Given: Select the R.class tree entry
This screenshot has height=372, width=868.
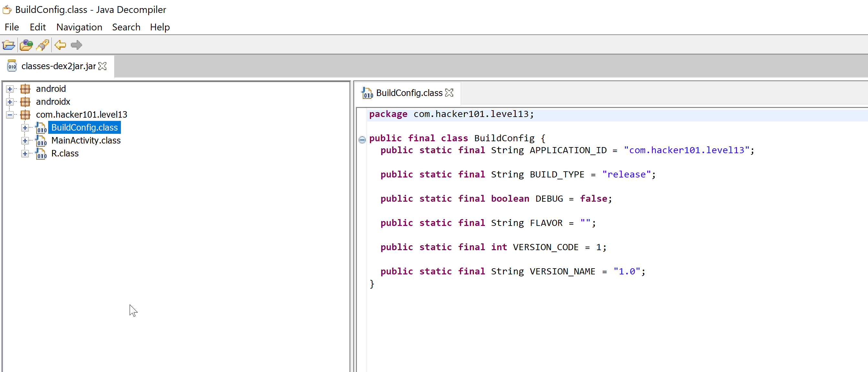Looking at the screenshot, I should (x=65, y=153).
